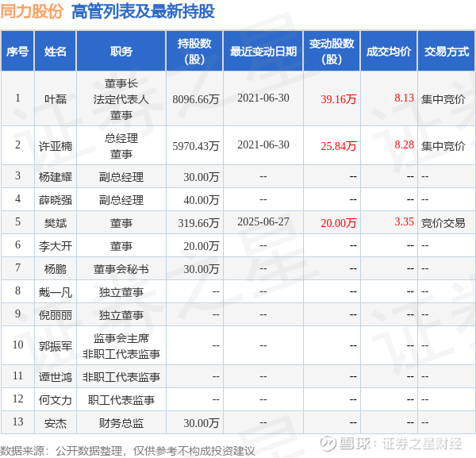The height and width of the screenshot is (458, 476).
Task: Click 总经理 in 许亚楠's row
Action: point(121,138)
